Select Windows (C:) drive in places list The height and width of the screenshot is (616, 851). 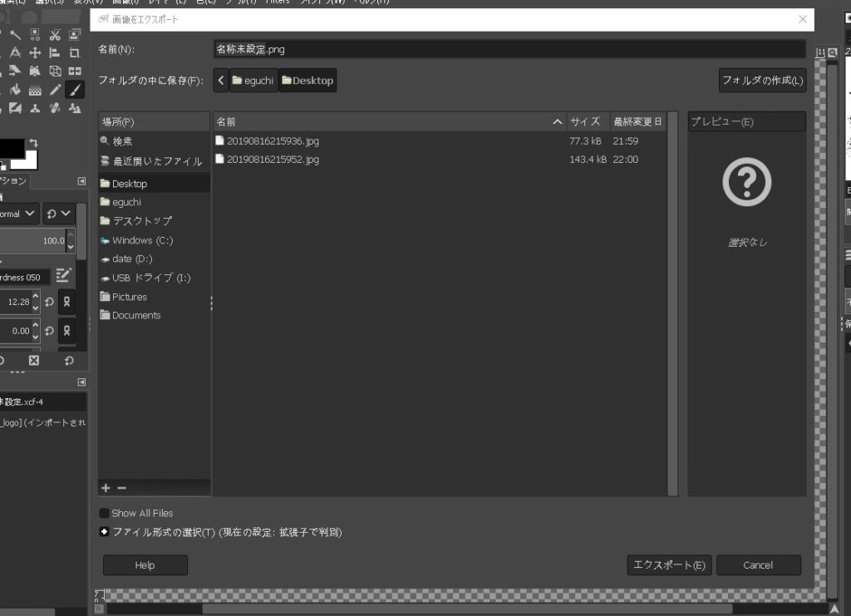coord(141,240)
